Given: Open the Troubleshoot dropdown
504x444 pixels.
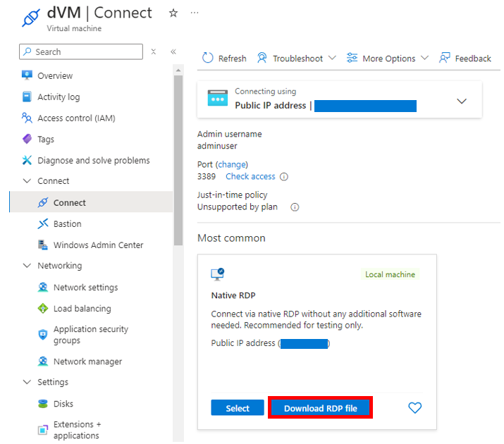Looking at the screenshot, I should (x=296, y=58).
